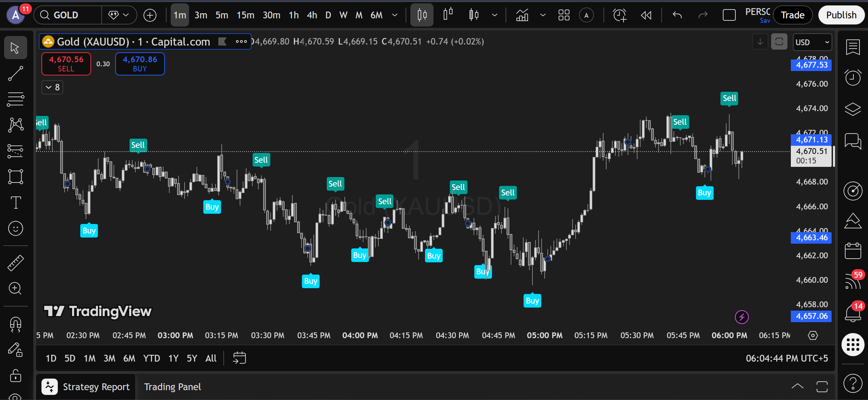Activate the zoom in tool

coord(15,289)
